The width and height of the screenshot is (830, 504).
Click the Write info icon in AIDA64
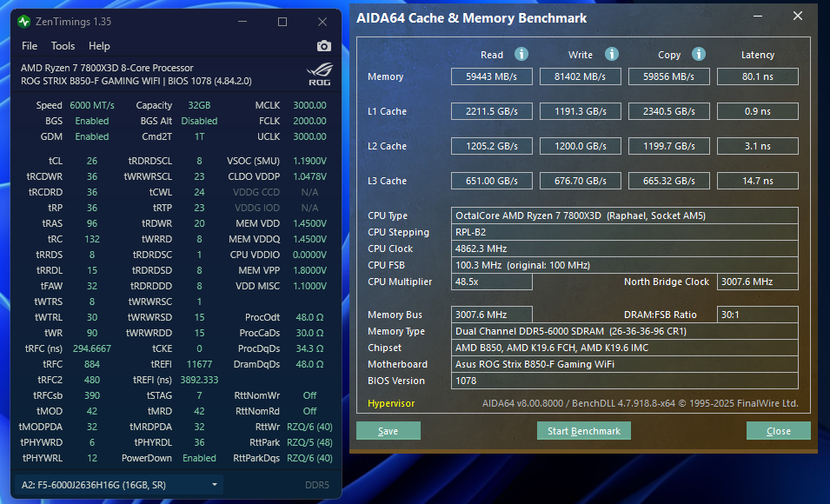click(612, 54)
